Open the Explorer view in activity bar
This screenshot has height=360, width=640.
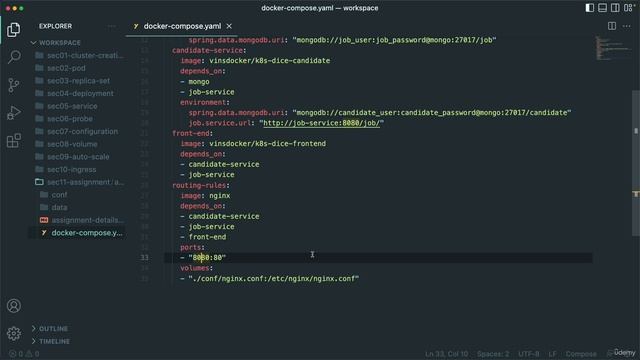pos(13,30)
